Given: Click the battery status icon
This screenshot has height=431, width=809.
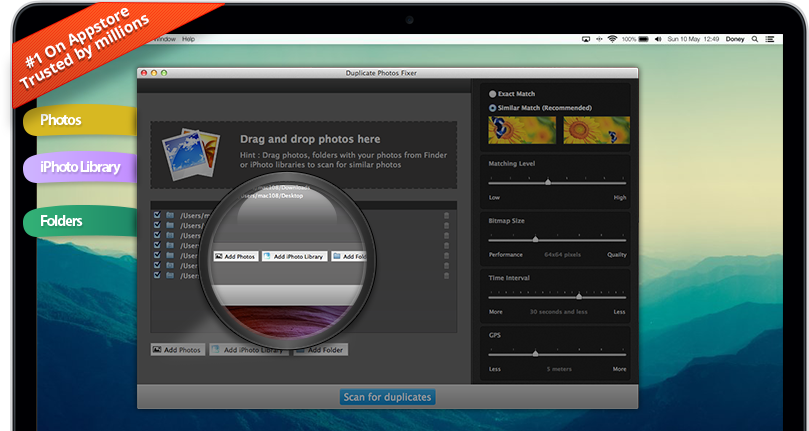Looking at the screenshot, I should point(643,39).
